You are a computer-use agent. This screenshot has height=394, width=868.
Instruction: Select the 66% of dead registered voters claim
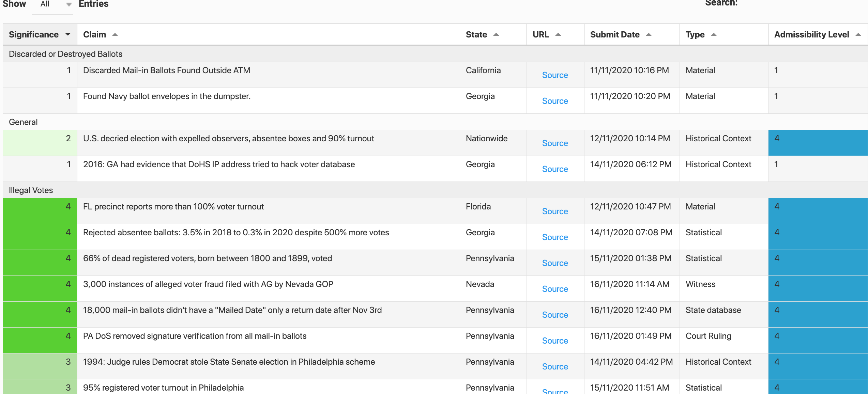tap(207, 258)
